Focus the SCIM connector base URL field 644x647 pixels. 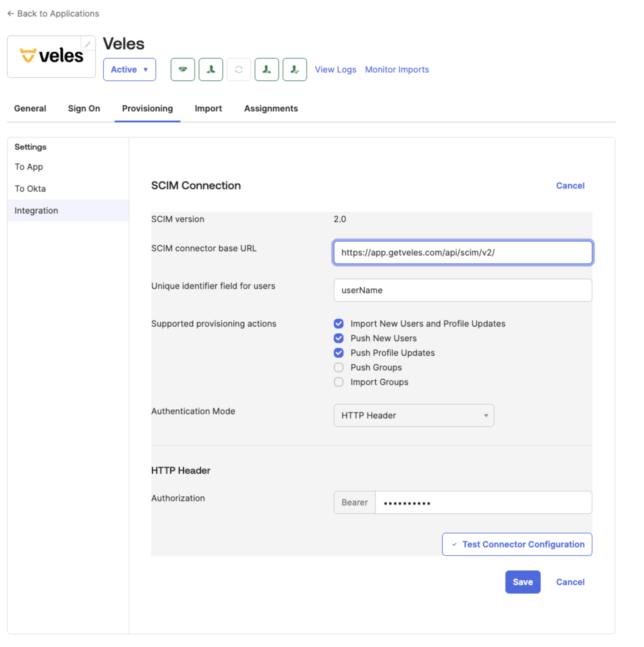pyautogui.click(x=463, y=252)
